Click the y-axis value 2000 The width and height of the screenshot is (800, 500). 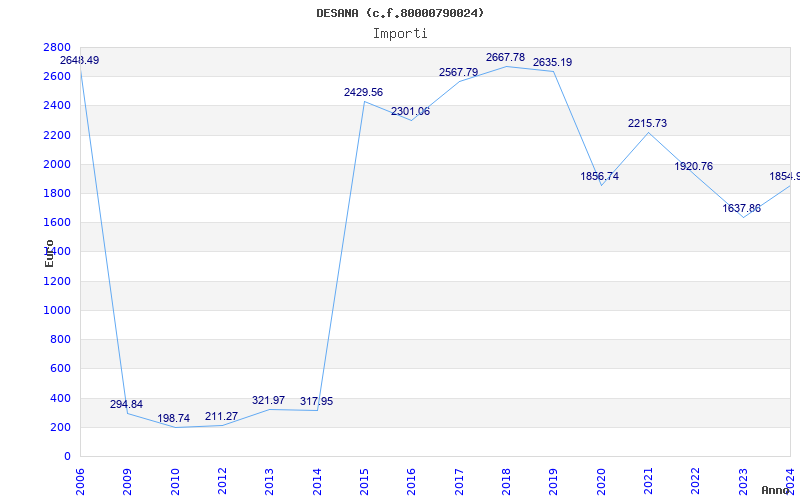point(57,164)
